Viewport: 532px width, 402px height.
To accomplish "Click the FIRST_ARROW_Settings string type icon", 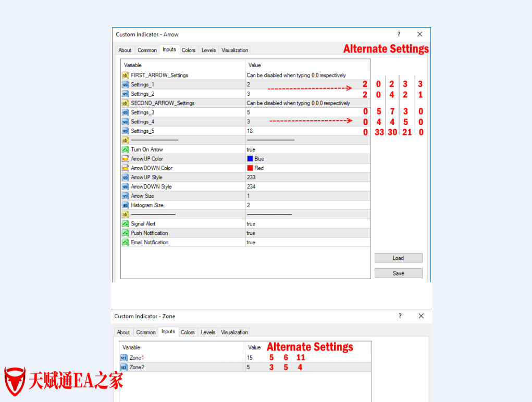I will [125, 76].
